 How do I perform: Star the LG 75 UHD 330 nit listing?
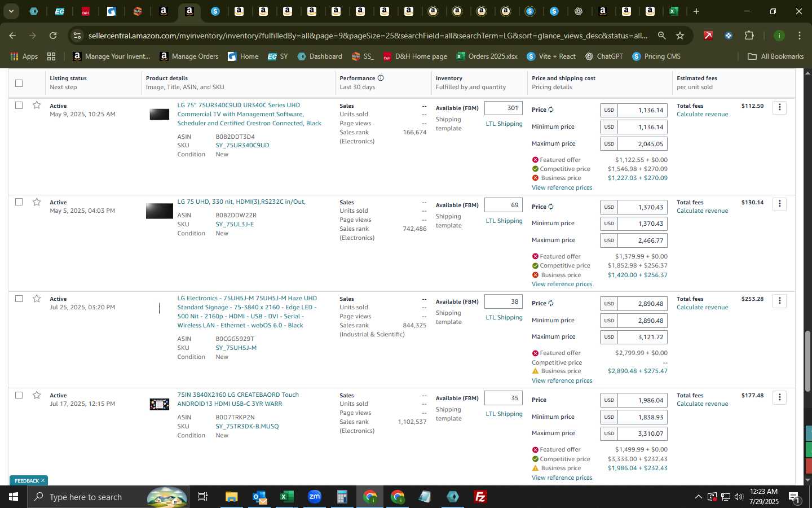(x=37, y=202)
